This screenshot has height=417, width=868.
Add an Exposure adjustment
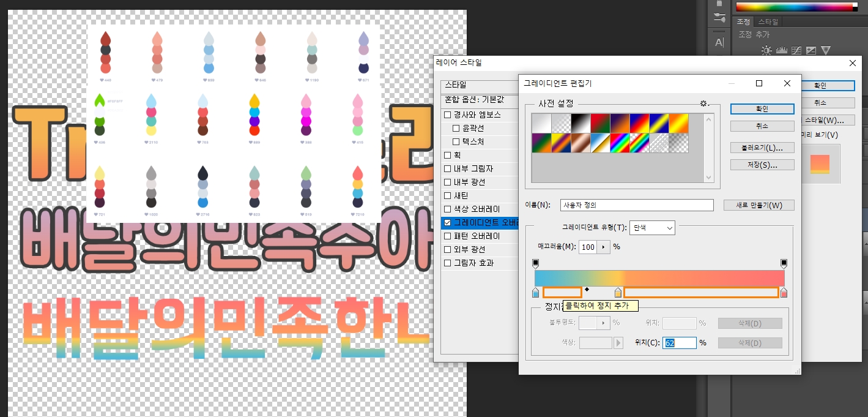[x=812, y=50]
